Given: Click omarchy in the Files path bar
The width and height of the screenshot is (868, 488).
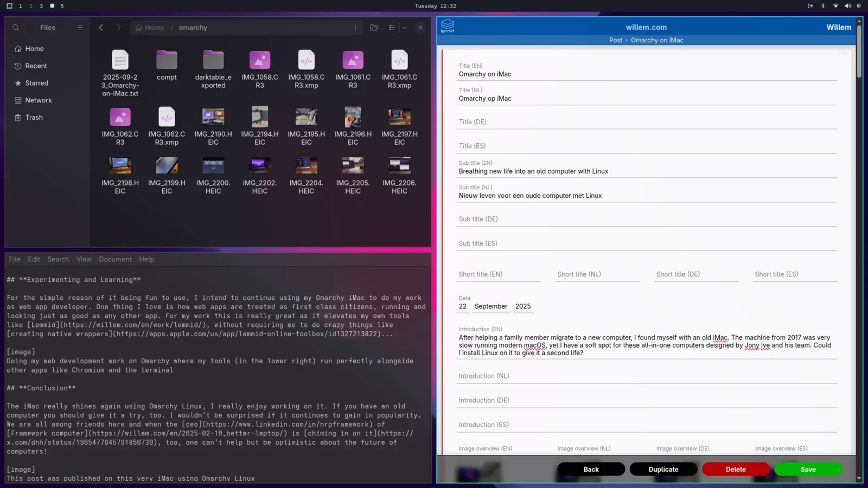Looking at the screenshot, I should pos(193,28).
